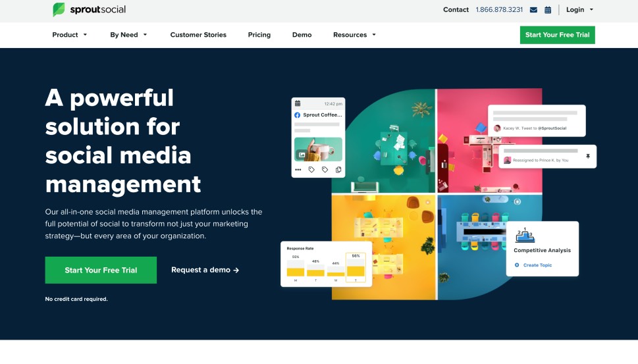The width and height of the screenshot is (638, 364).
Task: Click the plus icon beside Create Topic
Action: 517,265
